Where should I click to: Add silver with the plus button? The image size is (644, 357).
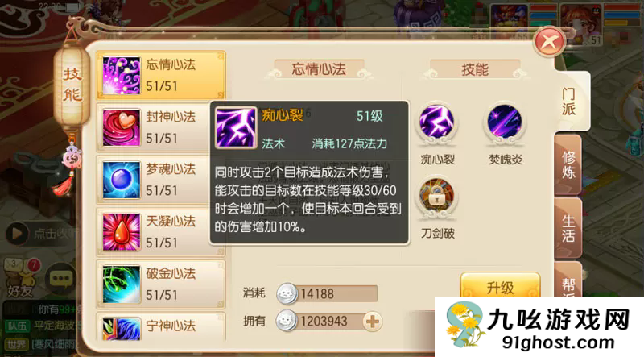point(373,322)
